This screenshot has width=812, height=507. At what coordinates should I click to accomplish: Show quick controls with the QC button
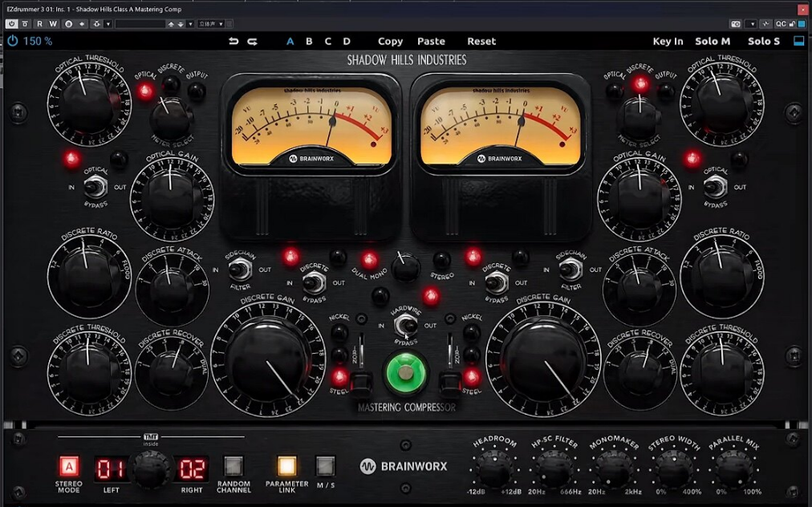[781, 24]
